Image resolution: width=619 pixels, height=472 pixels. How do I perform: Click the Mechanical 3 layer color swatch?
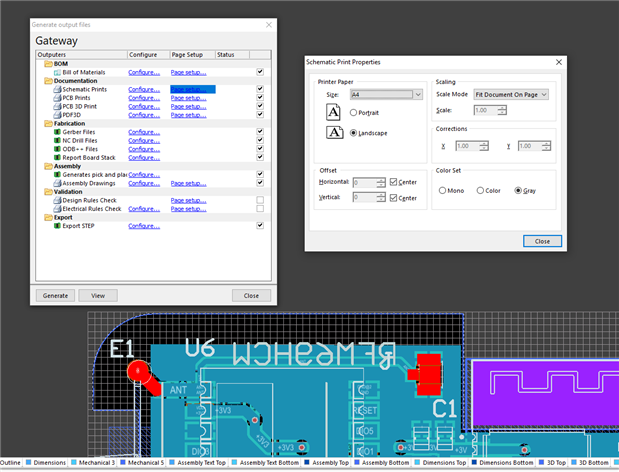point(75,463)
